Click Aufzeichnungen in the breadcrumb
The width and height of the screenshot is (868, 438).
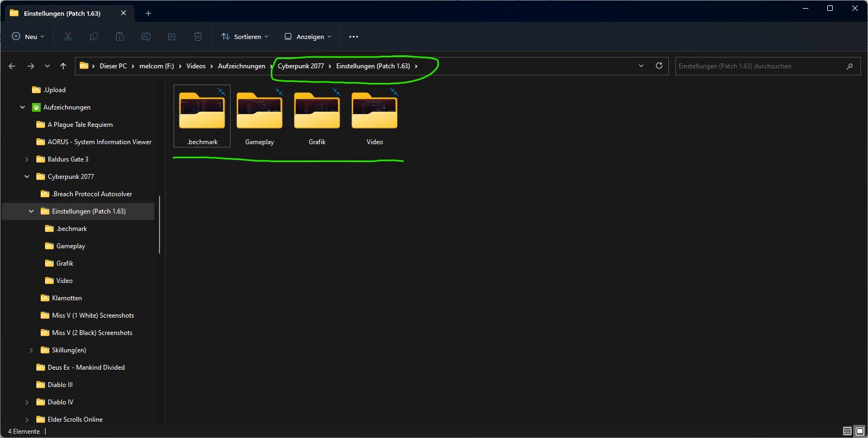[241, 66]
